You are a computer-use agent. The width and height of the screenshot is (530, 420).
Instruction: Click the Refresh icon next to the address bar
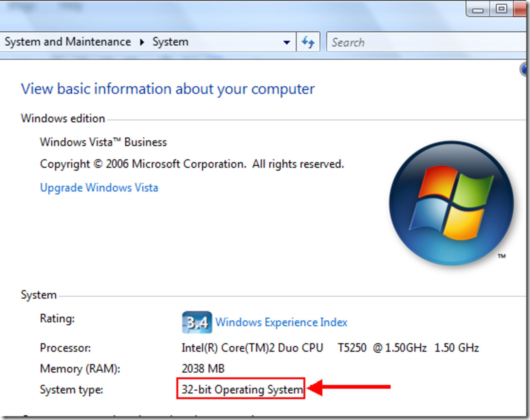tap(308, 42)
